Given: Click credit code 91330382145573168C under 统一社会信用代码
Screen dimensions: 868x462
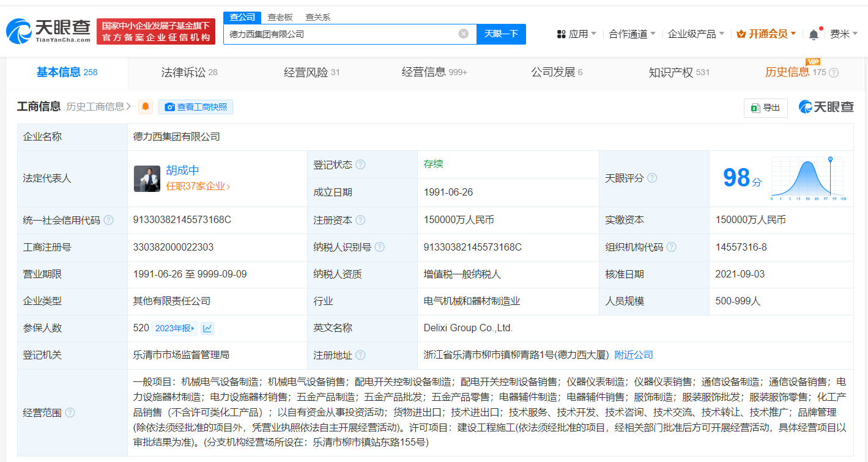Looking at the screenshot, I should coord(182,220).
